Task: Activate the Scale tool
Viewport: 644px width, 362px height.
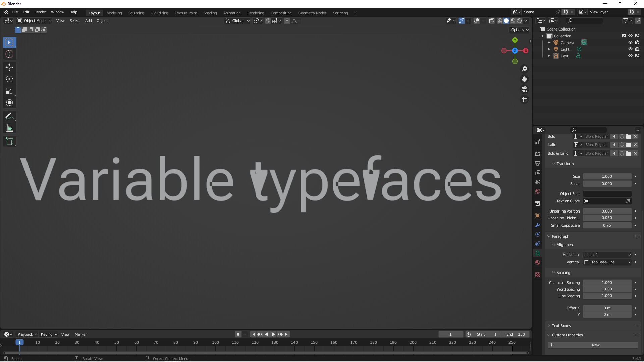Action: tap(9, 91)
